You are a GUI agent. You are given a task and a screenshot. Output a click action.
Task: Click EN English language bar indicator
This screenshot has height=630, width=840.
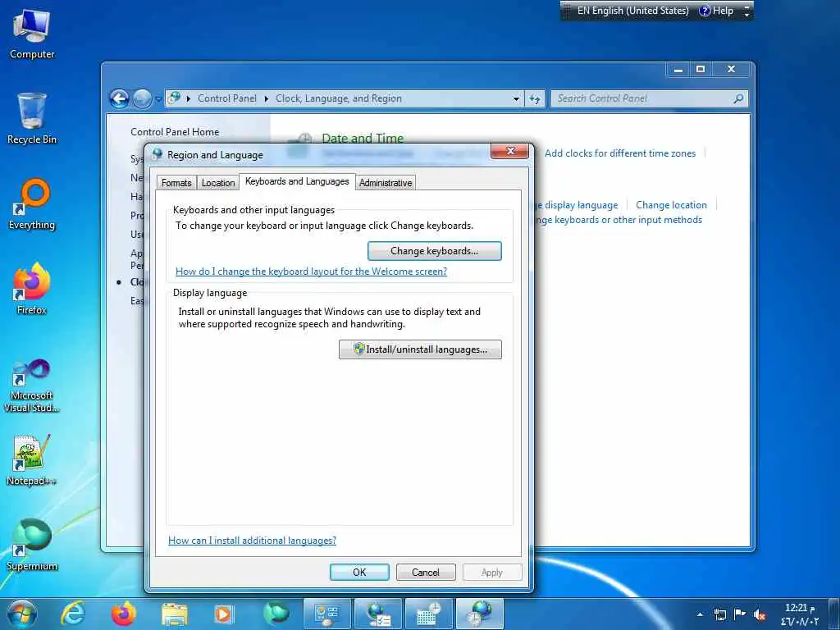(632, 11)
